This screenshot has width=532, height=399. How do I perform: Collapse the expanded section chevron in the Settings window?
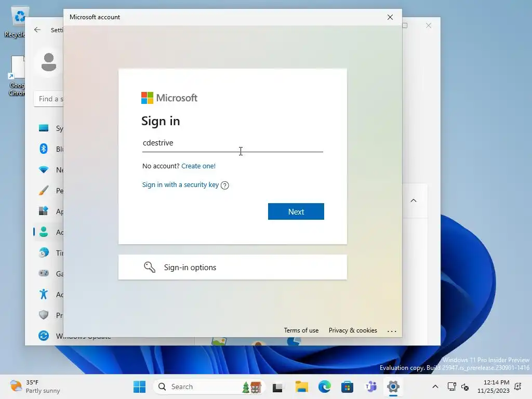[x=413, y=201]
